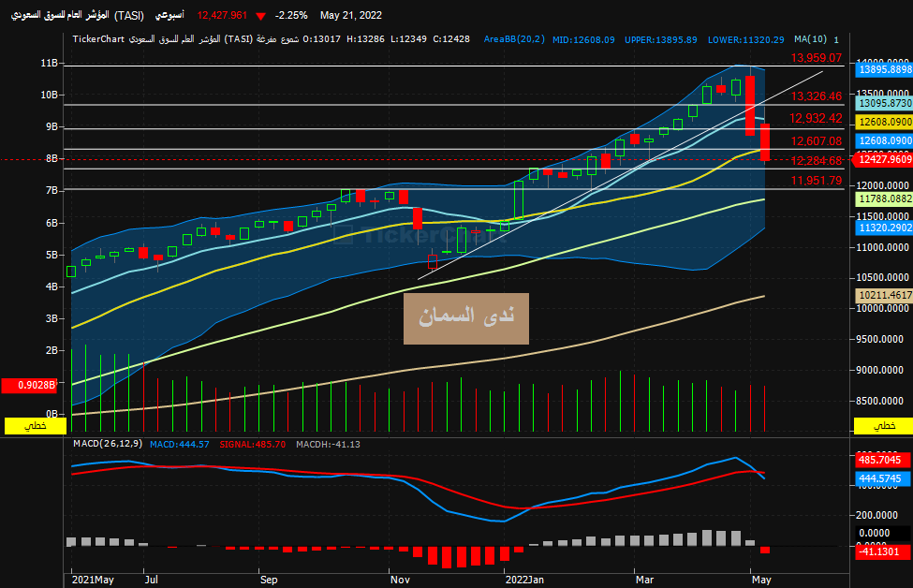Screen dimensions: 913x588
Task: Click the red 0.9028B volume tag
Action: click(x=29, y=386)
